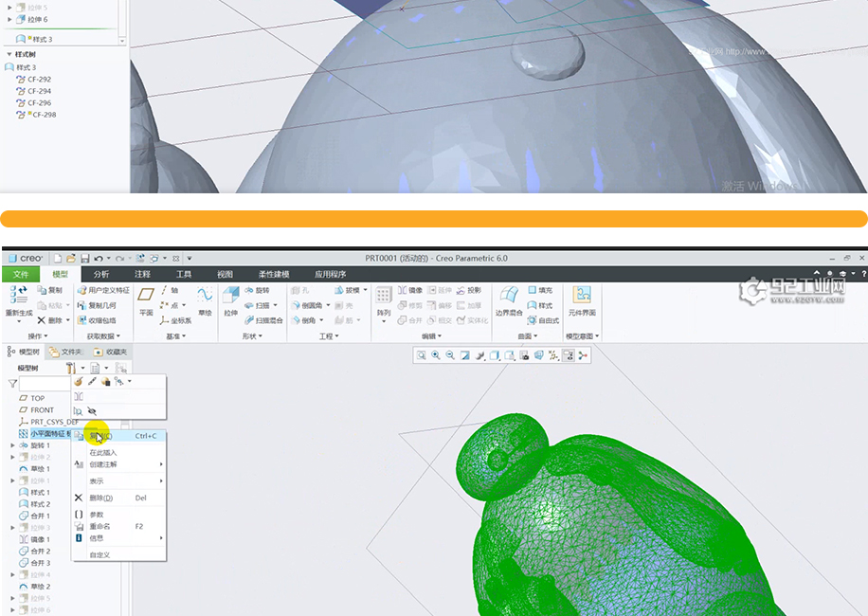Click the Save disk icon in the quick access toolbar
This screenshot has height=616, width=868.
click(x=84, y=259)
